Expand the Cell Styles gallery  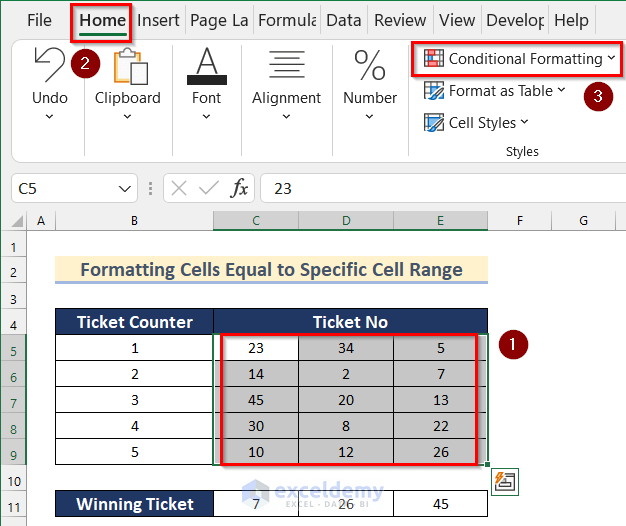tap(476, 123)
